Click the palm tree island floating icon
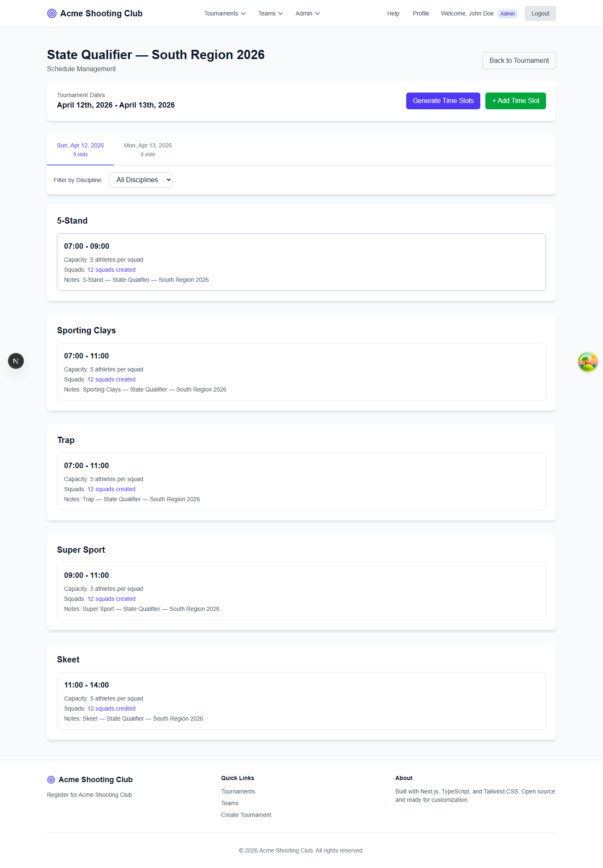The height and width of the screenshot is (868, 603). (x=588, y=362)
